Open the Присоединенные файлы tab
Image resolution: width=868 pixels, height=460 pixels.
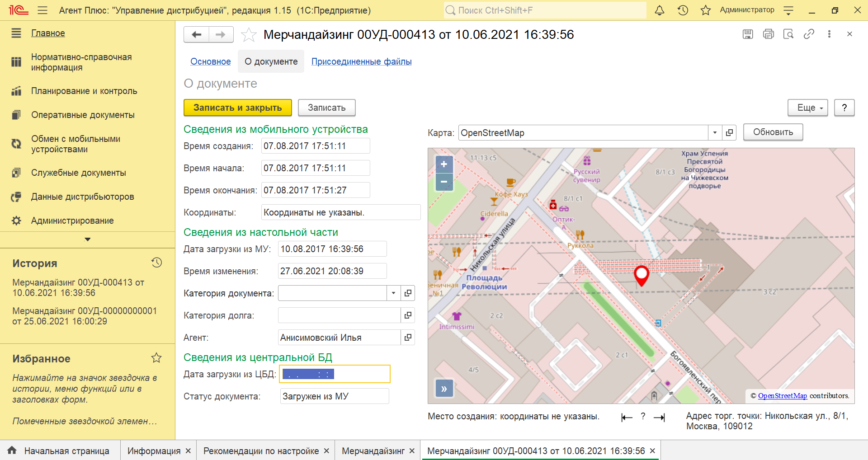pyautogui.click(x=361, y=61)
